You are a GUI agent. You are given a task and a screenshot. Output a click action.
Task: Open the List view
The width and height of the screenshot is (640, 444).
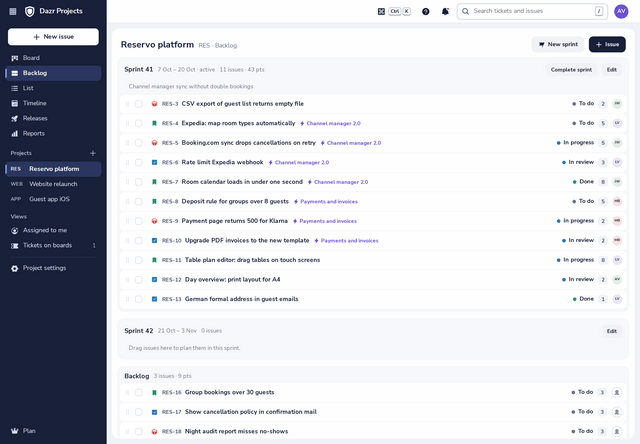53,88
